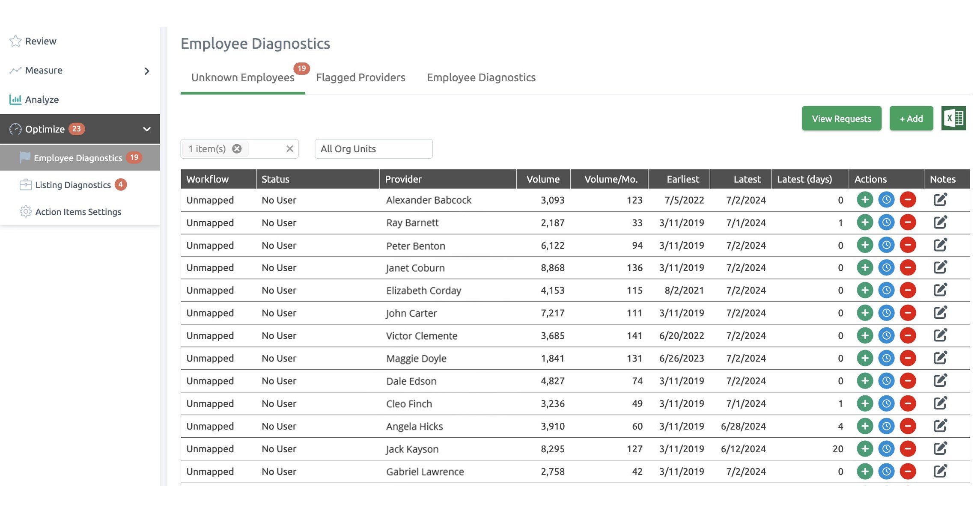
Task: Click latest date 6/12/2024
Action: (743, 449)
